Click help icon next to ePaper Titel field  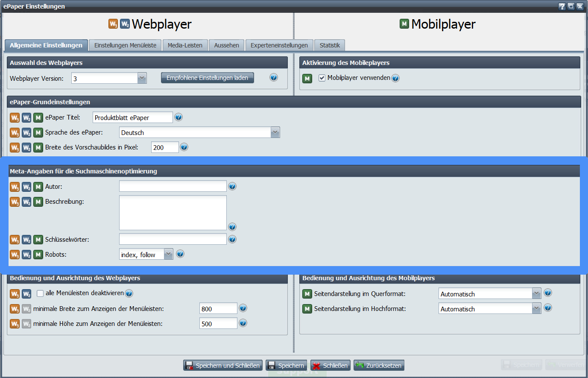[178, 117]
